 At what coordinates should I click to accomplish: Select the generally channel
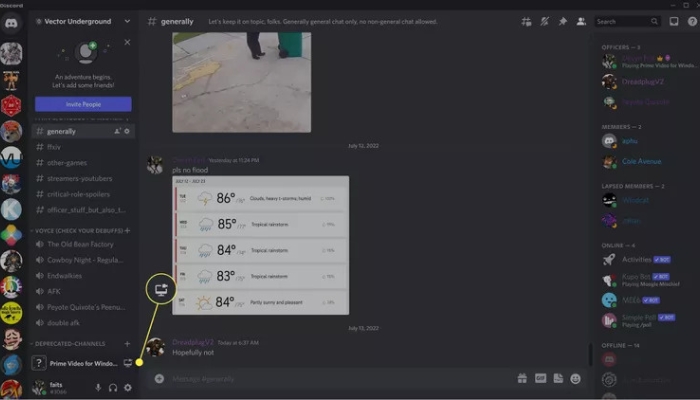[x=83, y=131]
